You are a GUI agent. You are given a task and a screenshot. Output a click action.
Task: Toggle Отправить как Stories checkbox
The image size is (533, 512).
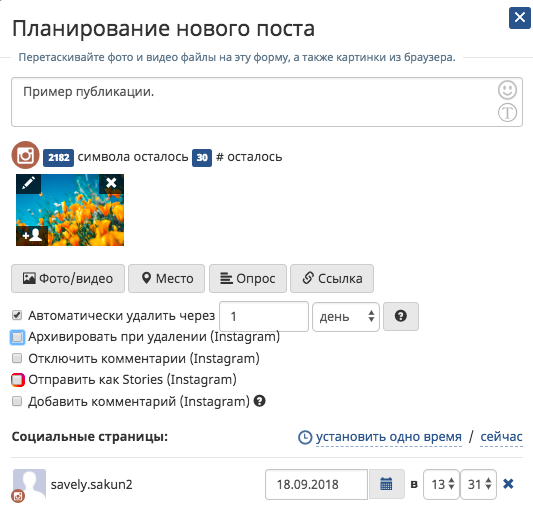point(17,380)
